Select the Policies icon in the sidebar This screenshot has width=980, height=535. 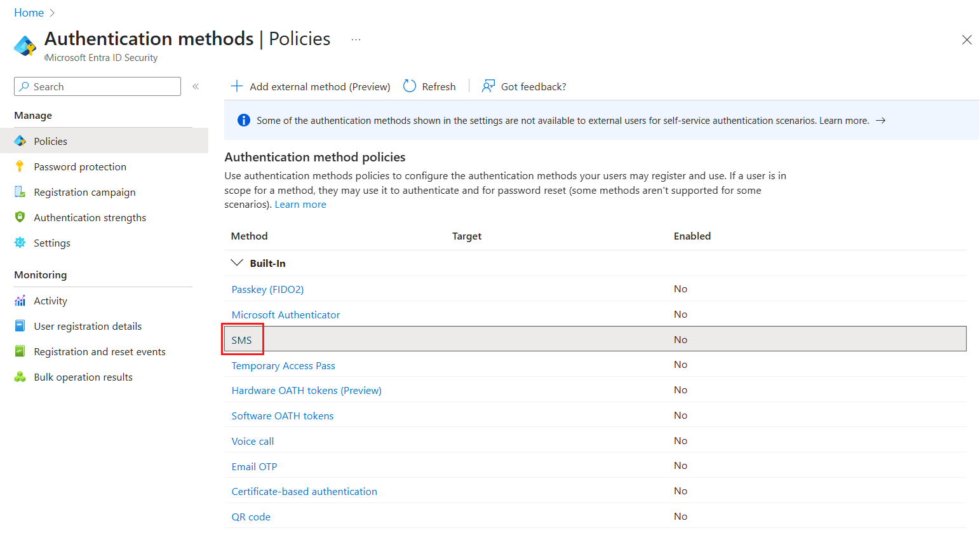coord(20,140)
